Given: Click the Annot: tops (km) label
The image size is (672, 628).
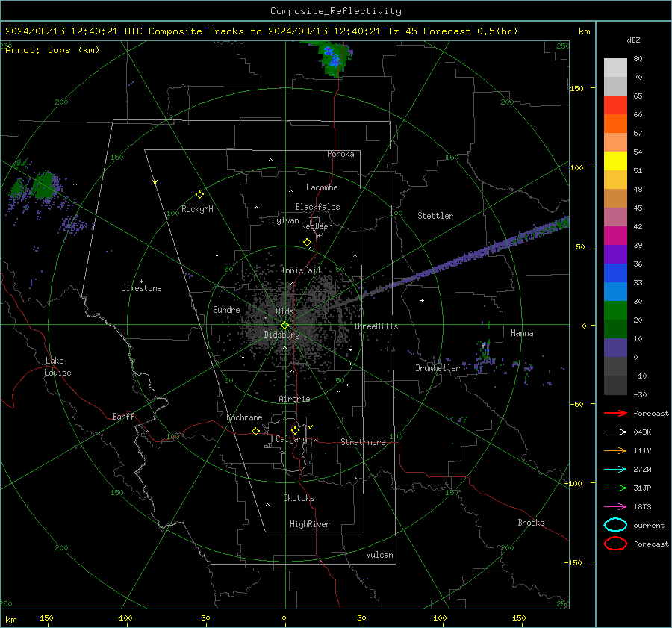Looking at the screenshot, I should click(52, 50).
